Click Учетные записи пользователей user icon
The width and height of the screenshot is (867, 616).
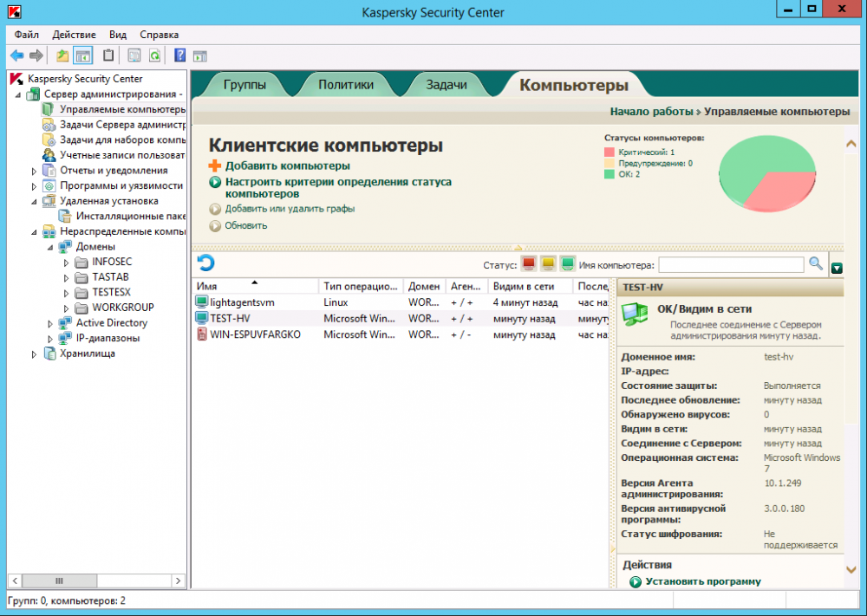tap(49, 155)
